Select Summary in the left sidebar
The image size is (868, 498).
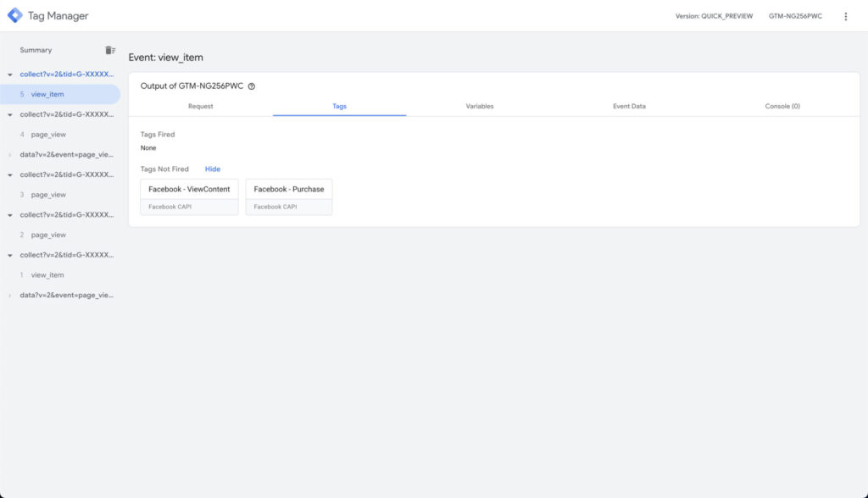pos(36,50)
